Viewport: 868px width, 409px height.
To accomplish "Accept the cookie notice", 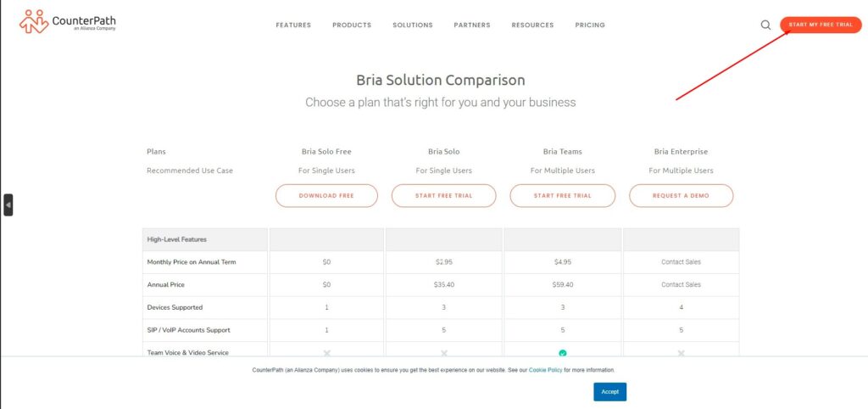I will point(610,391).
